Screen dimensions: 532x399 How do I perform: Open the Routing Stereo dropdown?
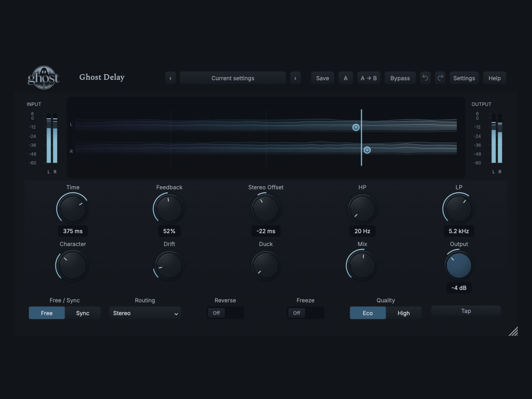145,313
